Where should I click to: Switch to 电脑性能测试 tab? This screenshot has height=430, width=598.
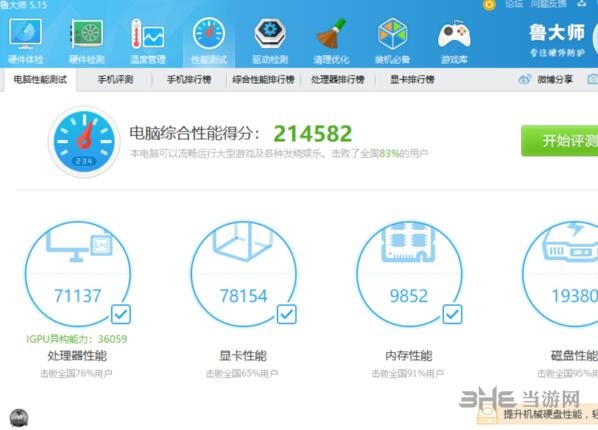pos(40,79)
